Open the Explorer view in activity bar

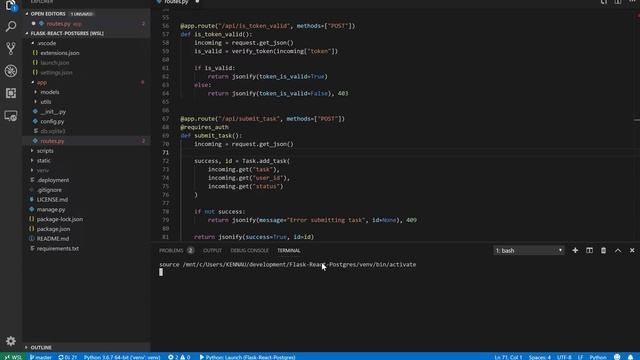coord(11,6)
